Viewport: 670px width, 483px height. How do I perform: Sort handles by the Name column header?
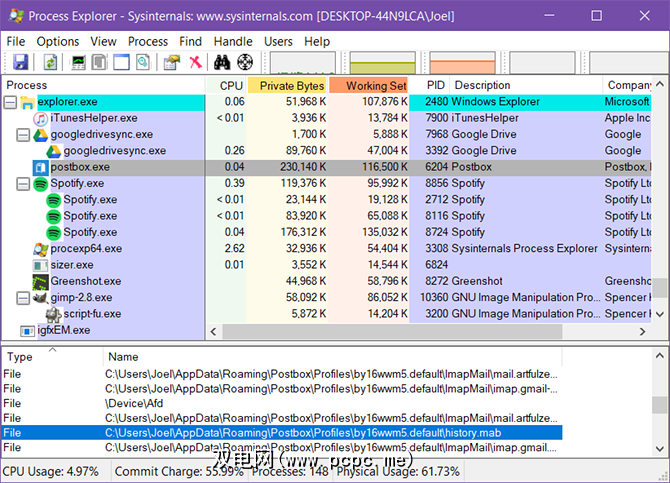[x=332, y=357]
